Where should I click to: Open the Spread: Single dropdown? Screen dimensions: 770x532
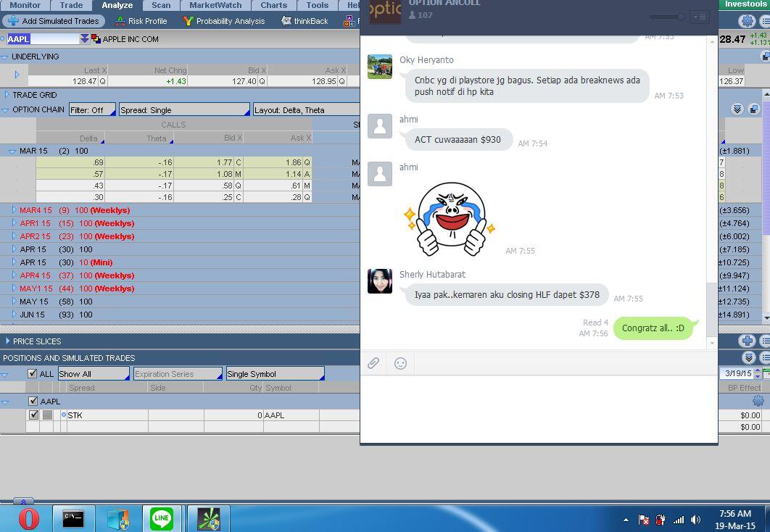[184, 109]
